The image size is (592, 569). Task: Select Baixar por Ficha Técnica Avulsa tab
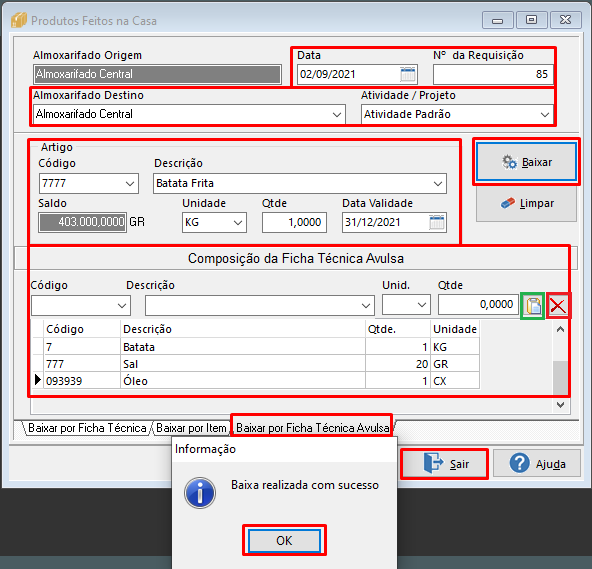313,428
